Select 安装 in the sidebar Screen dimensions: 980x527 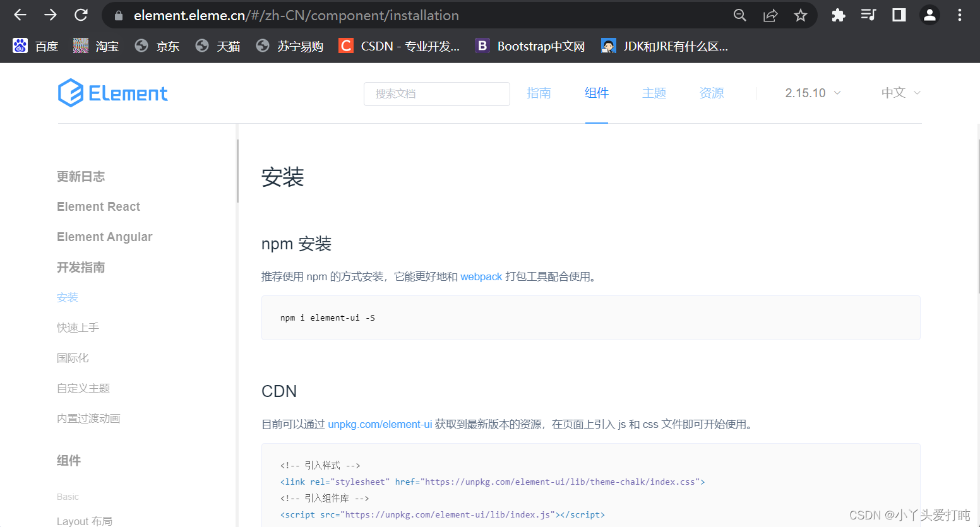coord(68,297)
